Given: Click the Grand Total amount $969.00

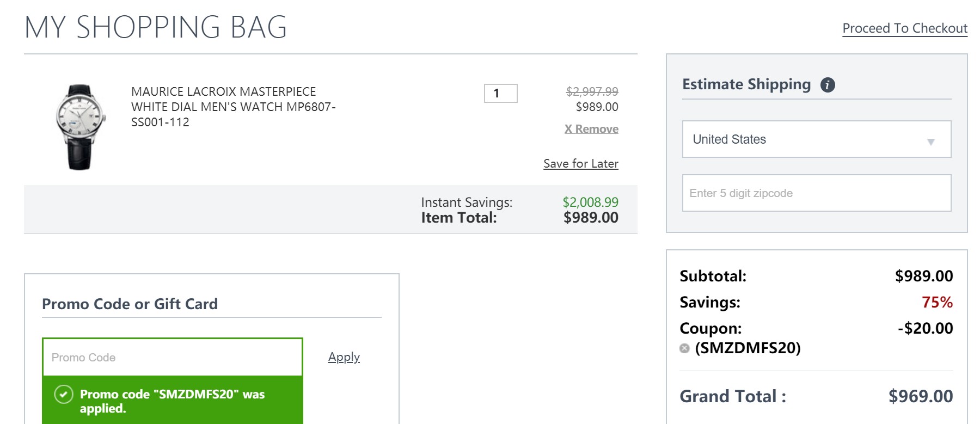Looking at the screenshot, I should [x=920, y=396].
